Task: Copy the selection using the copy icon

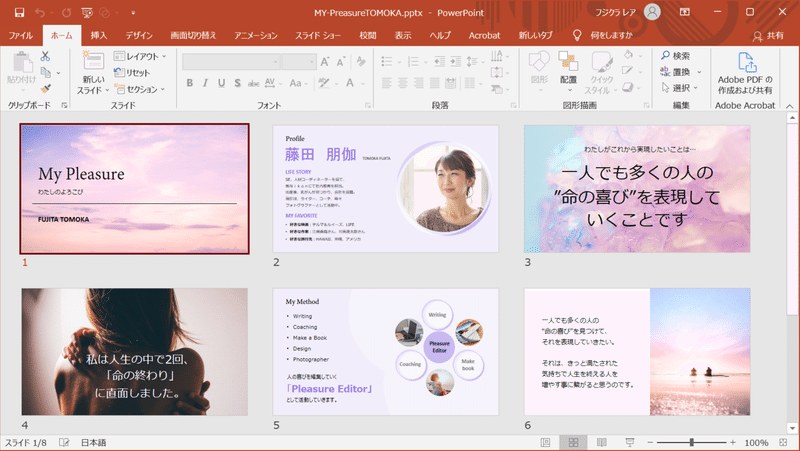Action: (46, 72)
